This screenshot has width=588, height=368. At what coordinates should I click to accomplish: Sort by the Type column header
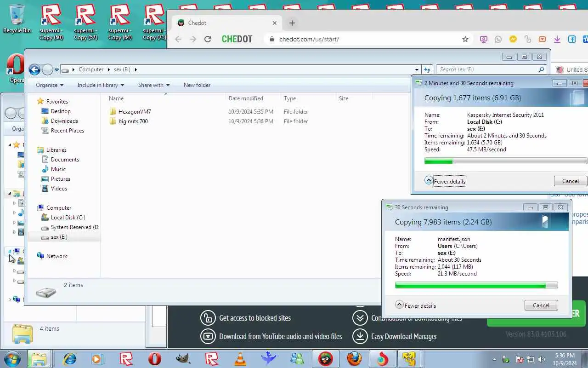[x=308, y=98]
